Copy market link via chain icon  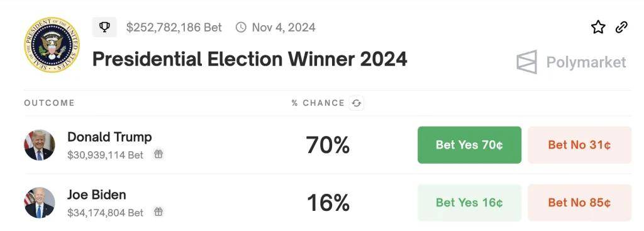point(621,28)
